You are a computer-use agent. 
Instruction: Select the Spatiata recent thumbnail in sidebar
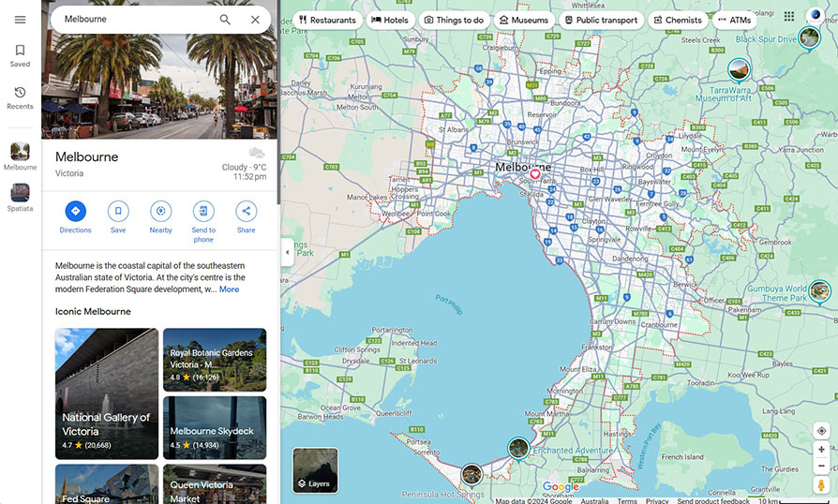tap(20, 197)
